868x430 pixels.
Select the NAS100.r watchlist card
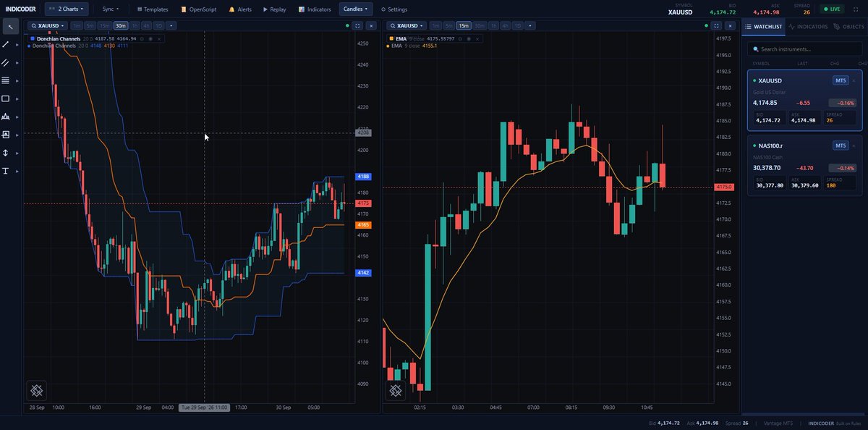804,165
